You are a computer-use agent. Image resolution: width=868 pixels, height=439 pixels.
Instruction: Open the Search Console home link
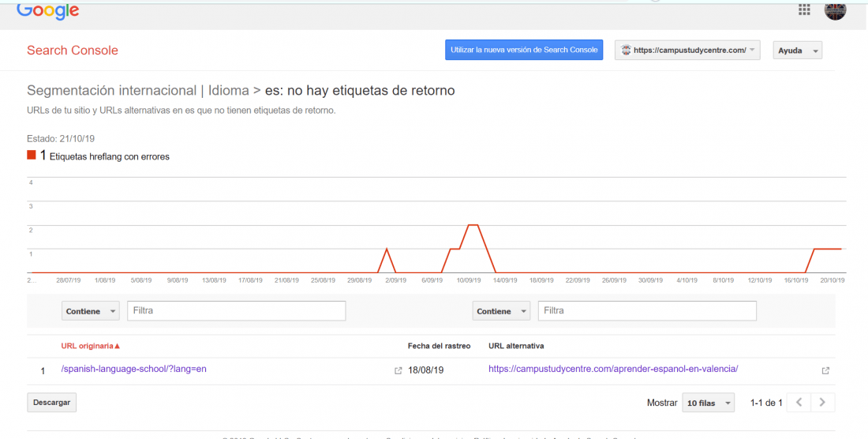click(73, 51)
